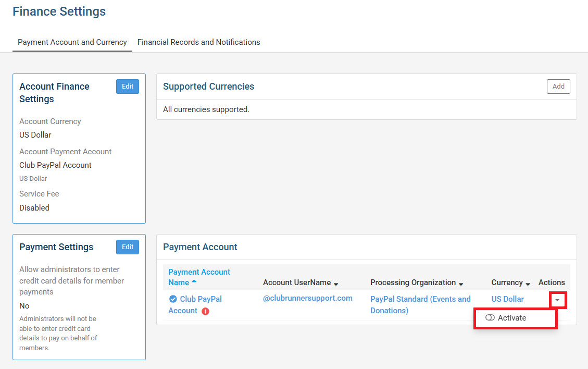Click the Payment Account Name column header
Screen dimensions: 588x369
point(199,277)
